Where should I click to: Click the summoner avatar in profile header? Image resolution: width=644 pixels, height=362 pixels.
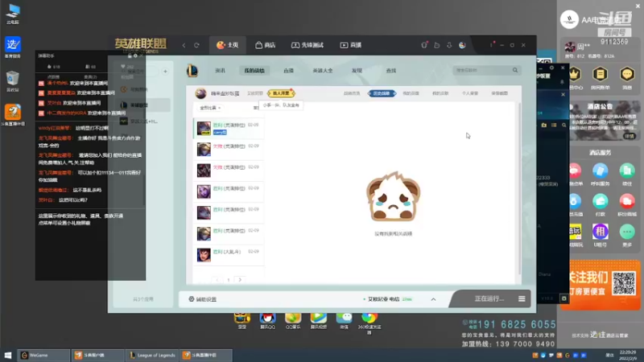click(x=200, y=93)
